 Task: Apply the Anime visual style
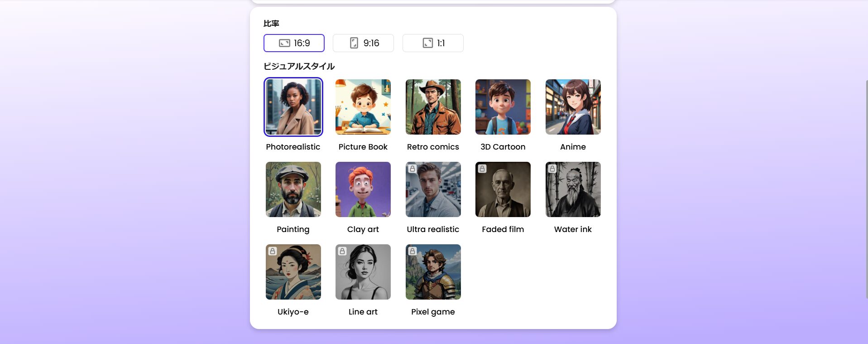point(573,107)
